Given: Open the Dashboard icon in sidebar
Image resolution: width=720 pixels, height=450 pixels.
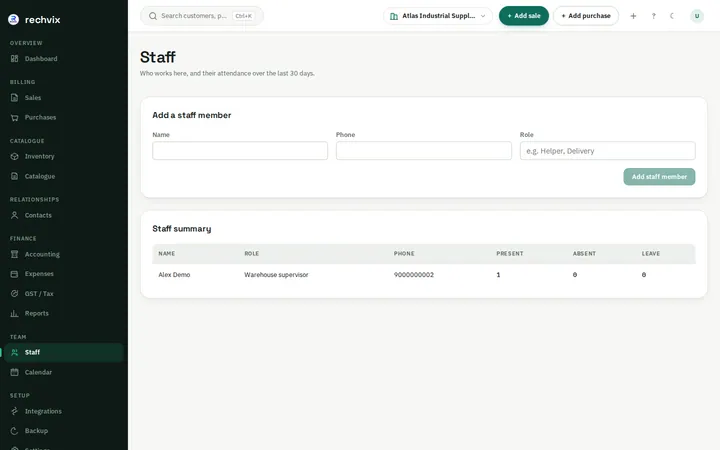Looking at the screenshot, I should (x=15, y=59).
